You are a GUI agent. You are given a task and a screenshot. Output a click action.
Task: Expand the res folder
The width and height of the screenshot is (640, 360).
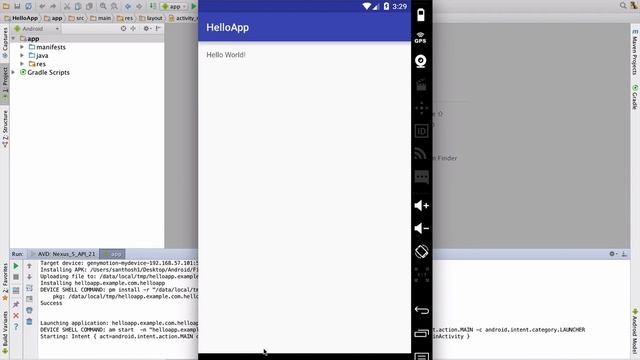[x=22, y=64]
